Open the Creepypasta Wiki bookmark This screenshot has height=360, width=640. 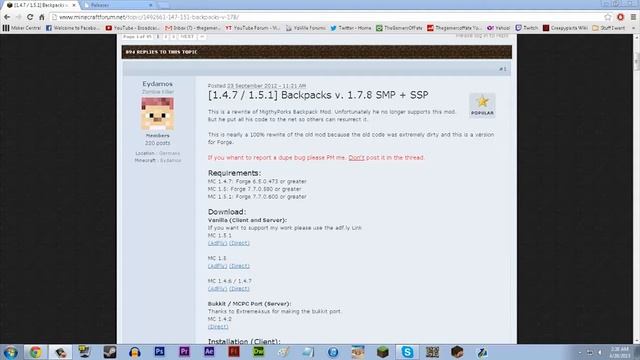click(565, 28)
